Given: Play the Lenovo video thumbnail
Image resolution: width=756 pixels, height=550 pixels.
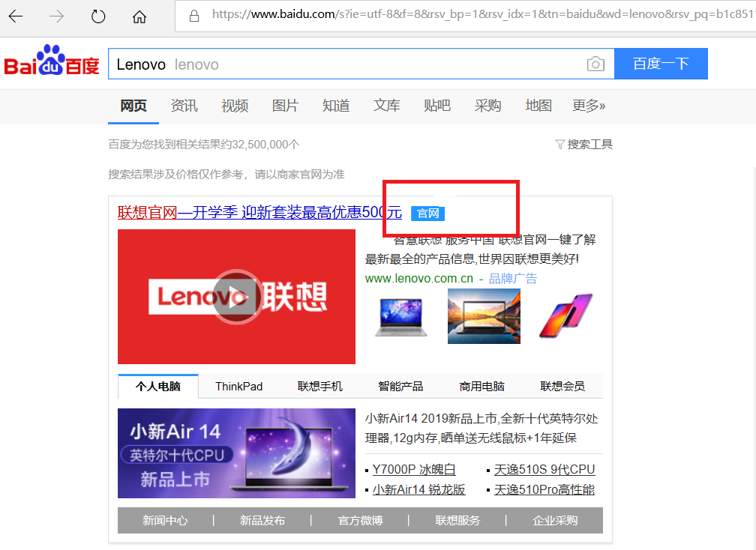Looking at the screenshot, I should (x=235, y=297).
